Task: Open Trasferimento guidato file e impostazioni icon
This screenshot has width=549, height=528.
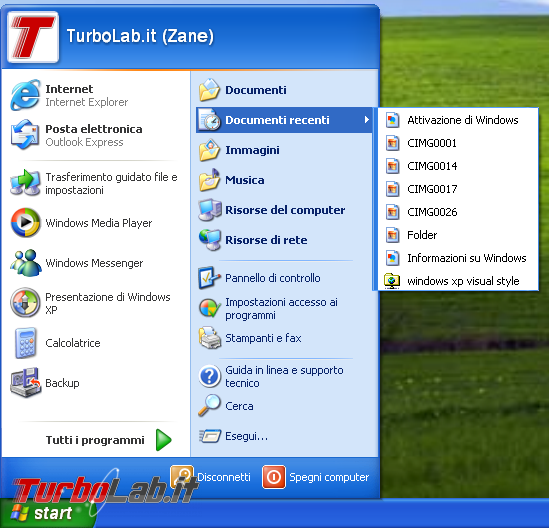Action: click(x=25, y=183)
